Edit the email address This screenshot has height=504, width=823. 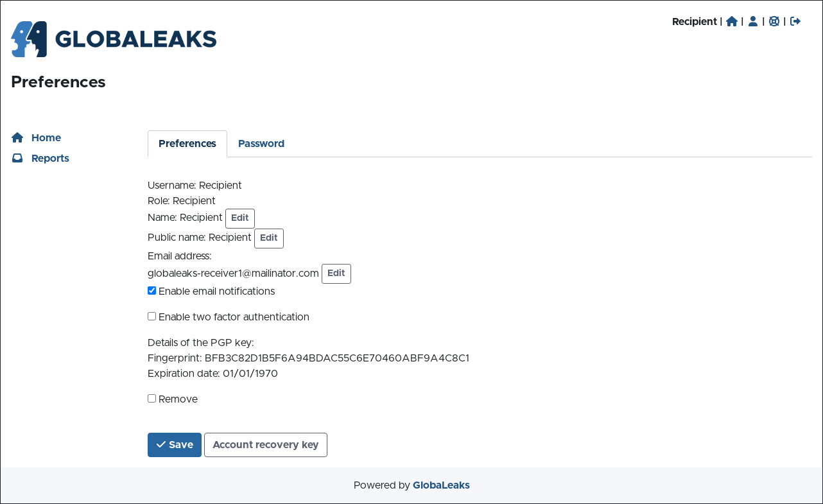click(x=336, y=273)
